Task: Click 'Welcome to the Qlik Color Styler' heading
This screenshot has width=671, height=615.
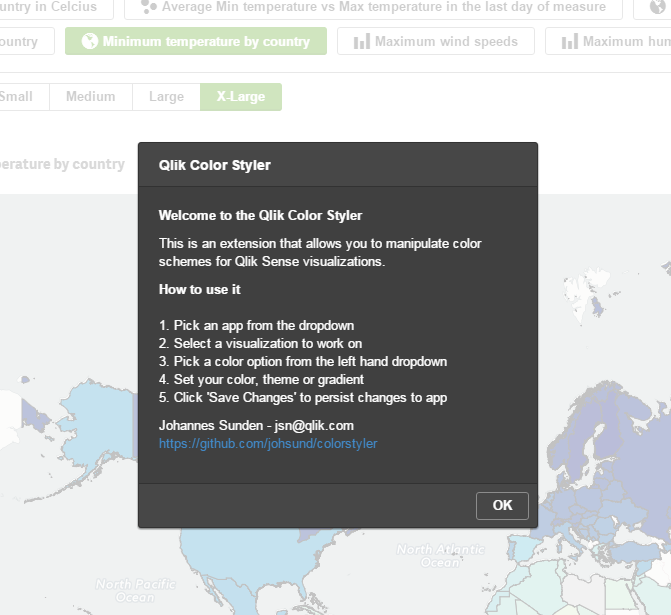Action: tap(260, 215)
